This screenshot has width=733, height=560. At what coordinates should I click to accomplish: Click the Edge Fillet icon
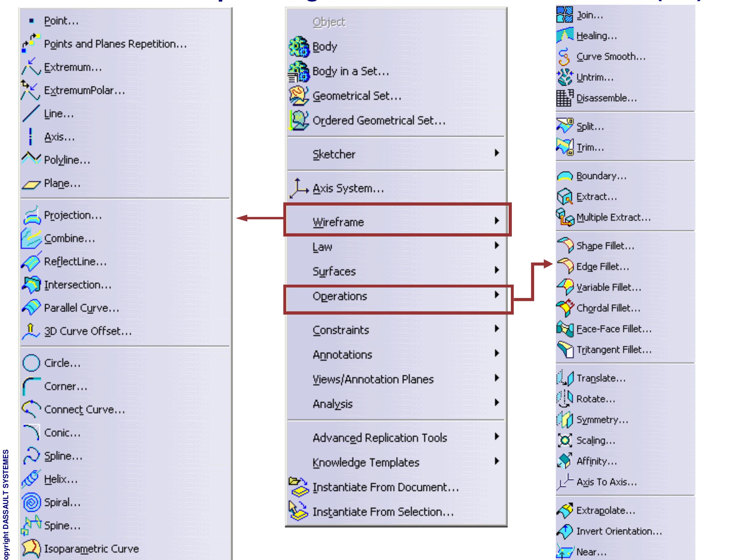(x=565, y=267)
